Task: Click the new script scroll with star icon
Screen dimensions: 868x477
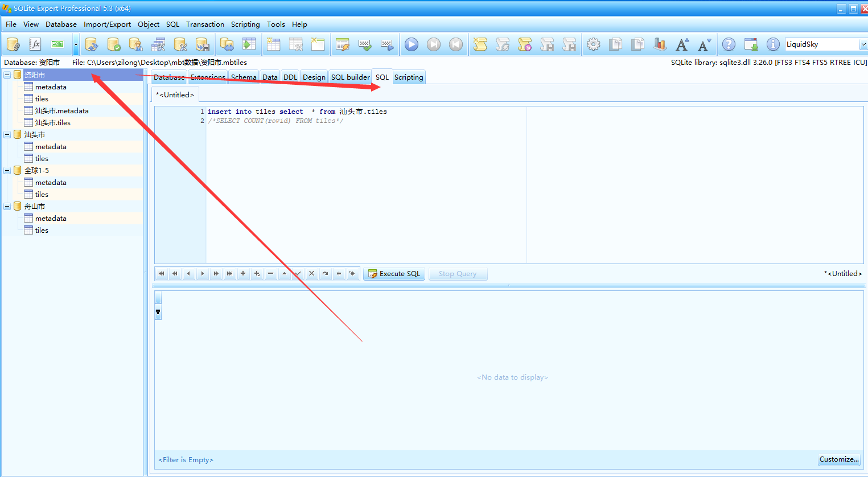Action: pyautogui.click(x=480, y=44)
